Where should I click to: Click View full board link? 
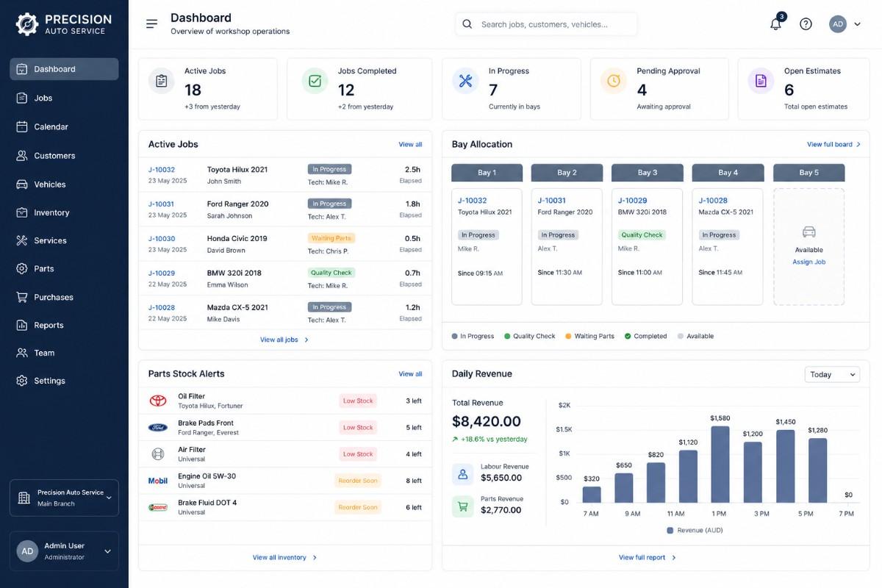click(x=833, y=145)
